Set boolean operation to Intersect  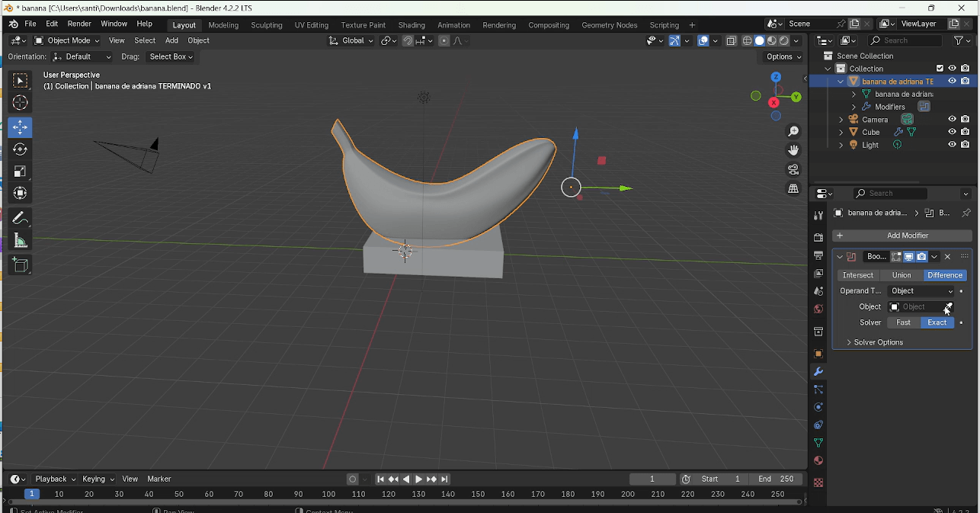pyautogui.click(x=857, y=275)
